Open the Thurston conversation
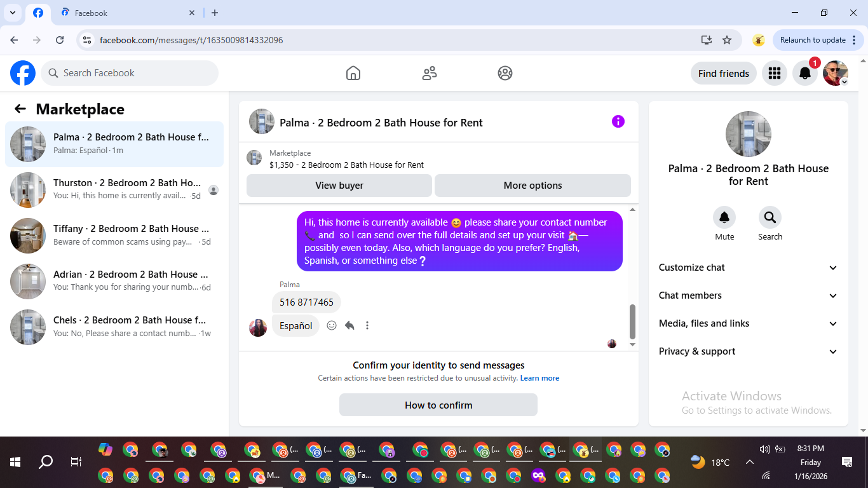 tap(114, 190)
